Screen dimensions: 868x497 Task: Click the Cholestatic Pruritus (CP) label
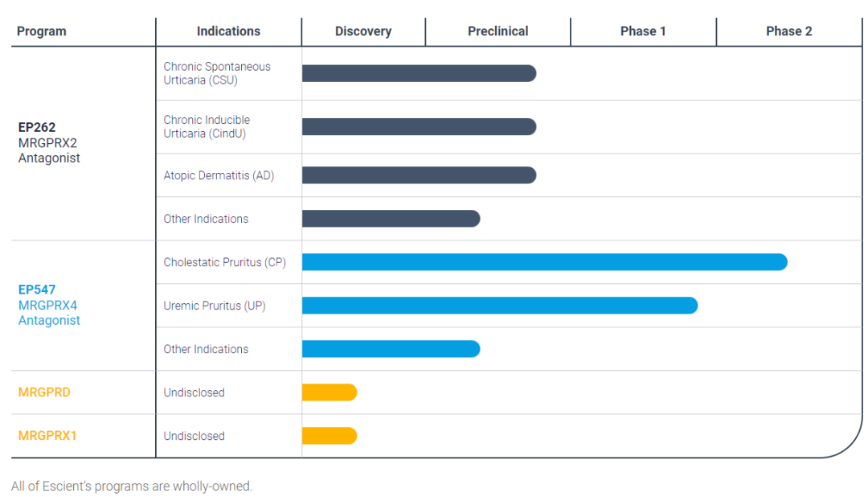click(x=224, y=262)
